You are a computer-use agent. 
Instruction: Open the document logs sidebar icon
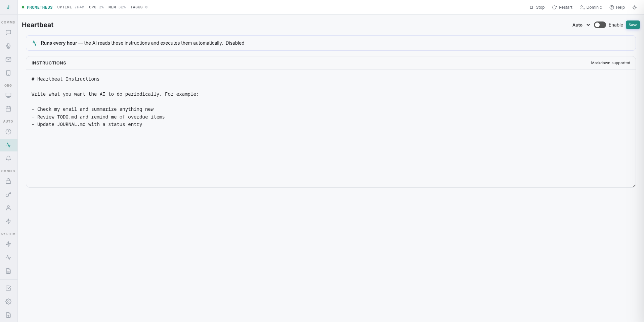8,271
